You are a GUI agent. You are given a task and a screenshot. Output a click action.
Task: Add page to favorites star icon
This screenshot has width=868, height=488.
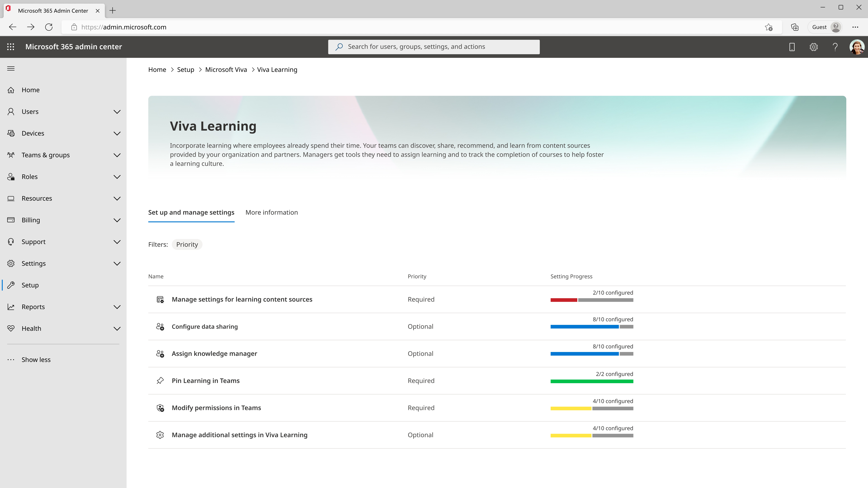[x=769, y=27]
